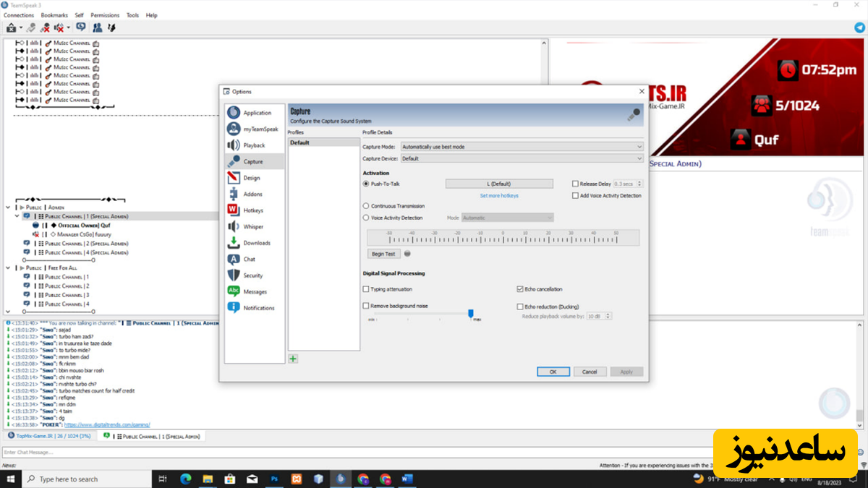868x488 pixels.
Task: Enable the Typing attenuation checkbox
Action: [366, 289]
